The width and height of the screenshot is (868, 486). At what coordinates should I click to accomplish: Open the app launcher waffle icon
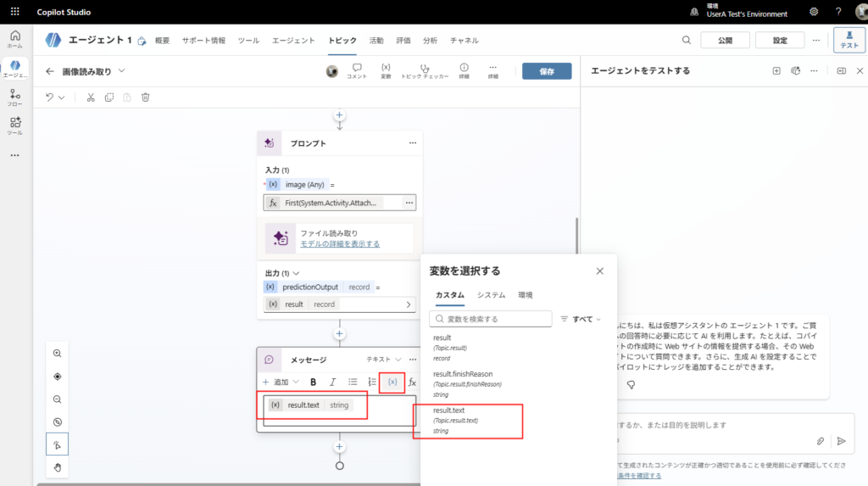tap(15, 12)
